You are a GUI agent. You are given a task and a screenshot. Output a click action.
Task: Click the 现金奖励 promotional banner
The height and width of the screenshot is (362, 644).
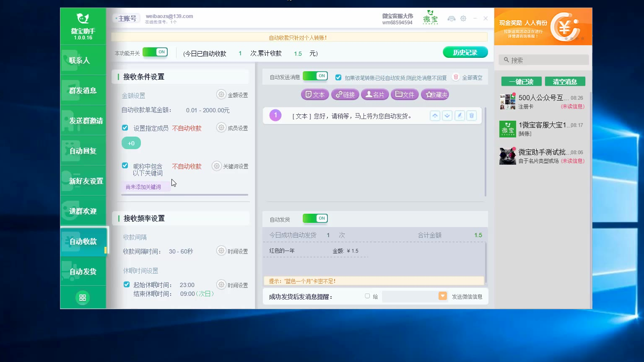point(543,27)
